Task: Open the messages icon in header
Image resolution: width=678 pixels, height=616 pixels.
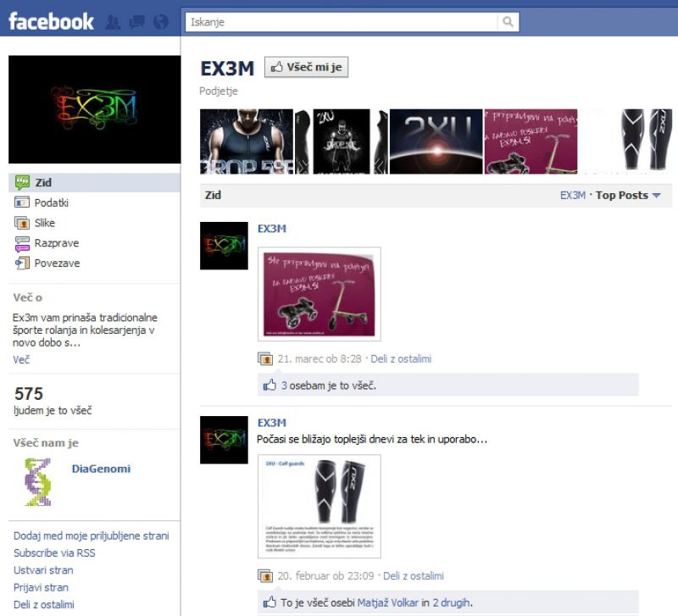Action: point(137,22)
